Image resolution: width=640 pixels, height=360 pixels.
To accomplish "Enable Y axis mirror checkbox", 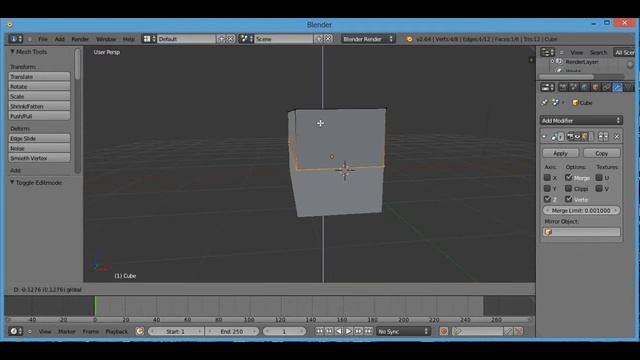I will pos(547,189).
